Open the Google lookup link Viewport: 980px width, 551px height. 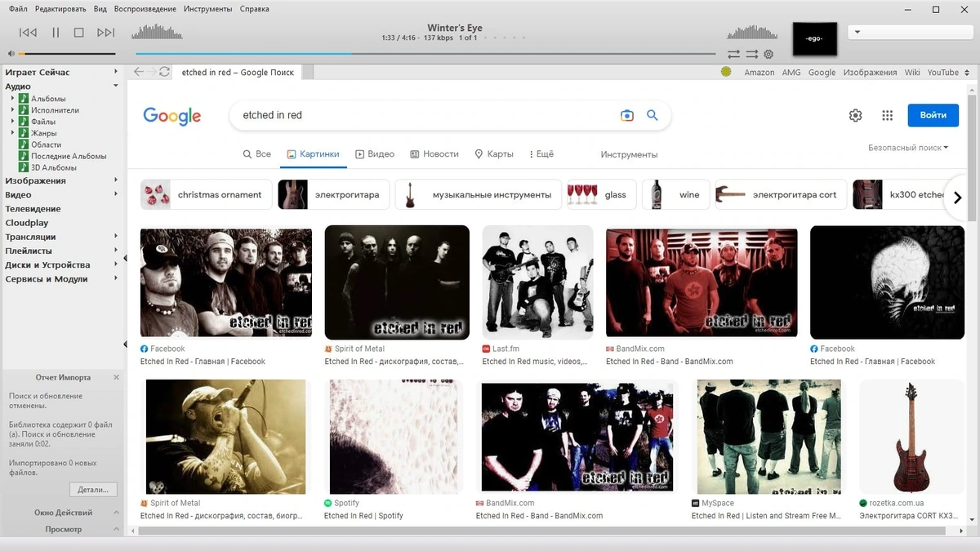point(822,73)
